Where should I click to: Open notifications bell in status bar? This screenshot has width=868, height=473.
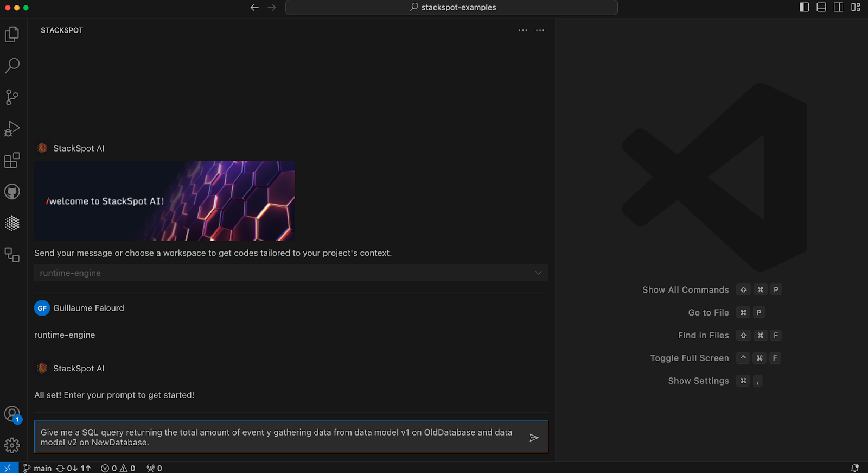pyautogui.click(x=854, y=468)
